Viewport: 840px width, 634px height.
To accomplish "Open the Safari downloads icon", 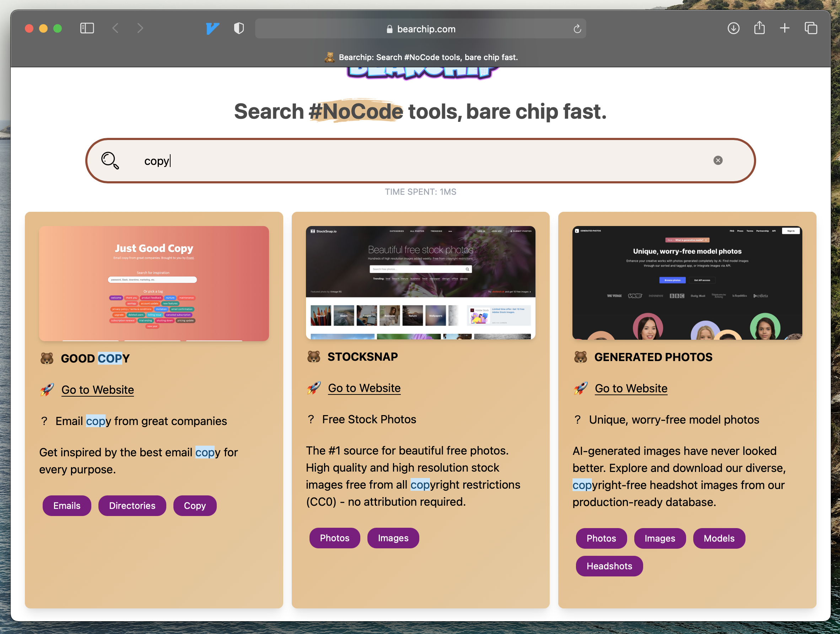I will (x=733, y=28).
